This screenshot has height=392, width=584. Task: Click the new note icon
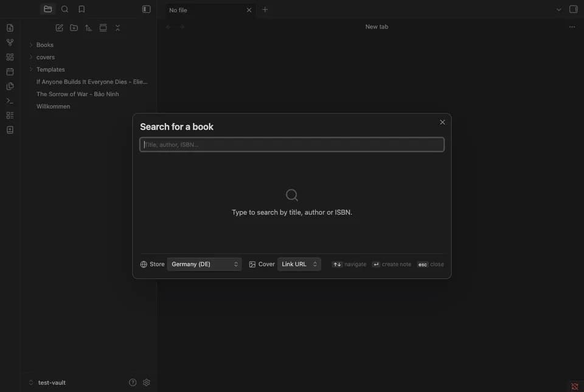point(59,28)
